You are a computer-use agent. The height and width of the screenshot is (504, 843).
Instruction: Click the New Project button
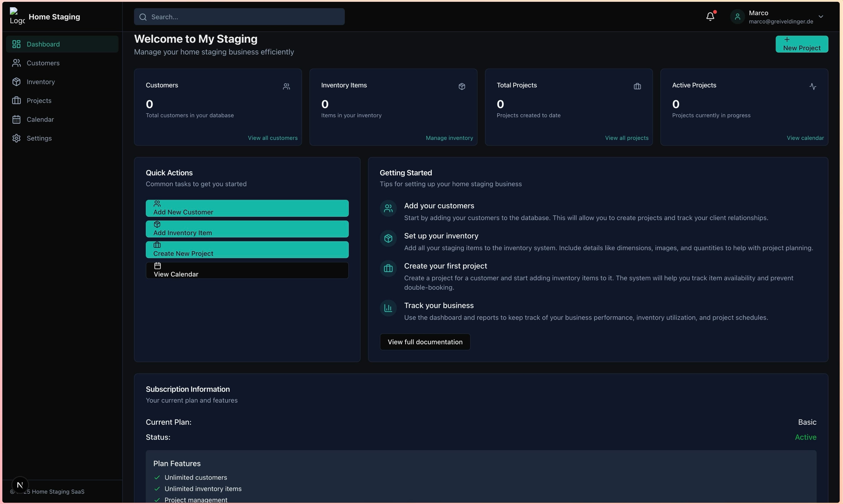point(802,44)
